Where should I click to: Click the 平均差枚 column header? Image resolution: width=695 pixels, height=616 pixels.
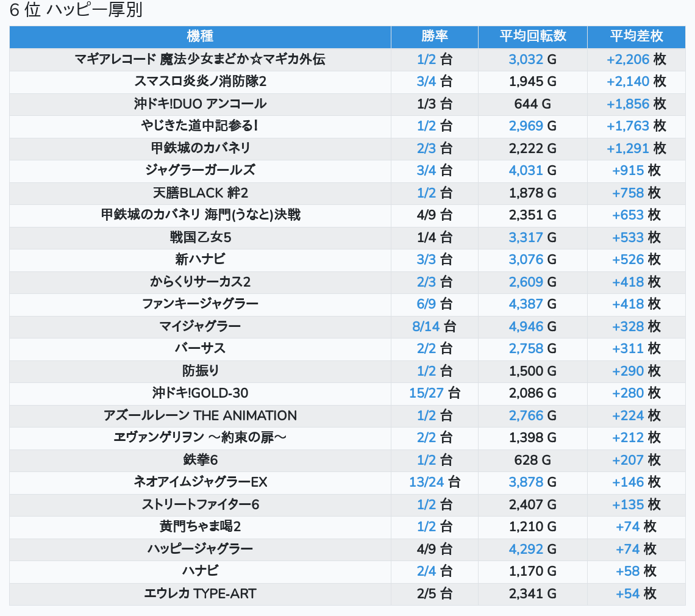[x=636, y=37]
